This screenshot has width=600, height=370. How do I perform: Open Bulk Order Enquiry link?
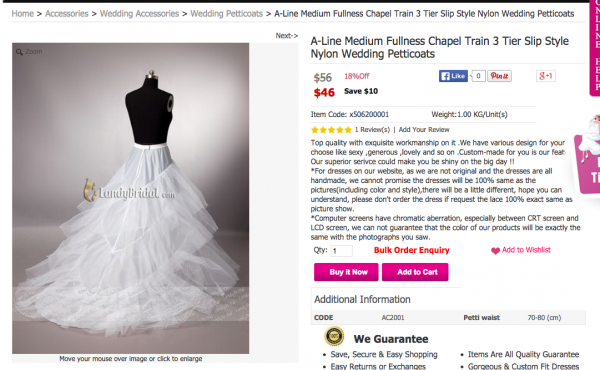[x=412, y=250]
